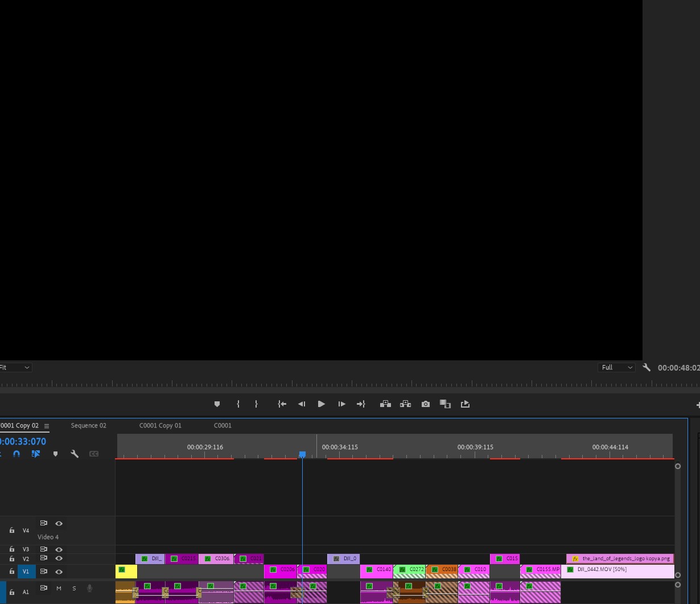This screenshot has width=700, height=604.
Task: Click the Go to In Point button
Action: point(282,404)
